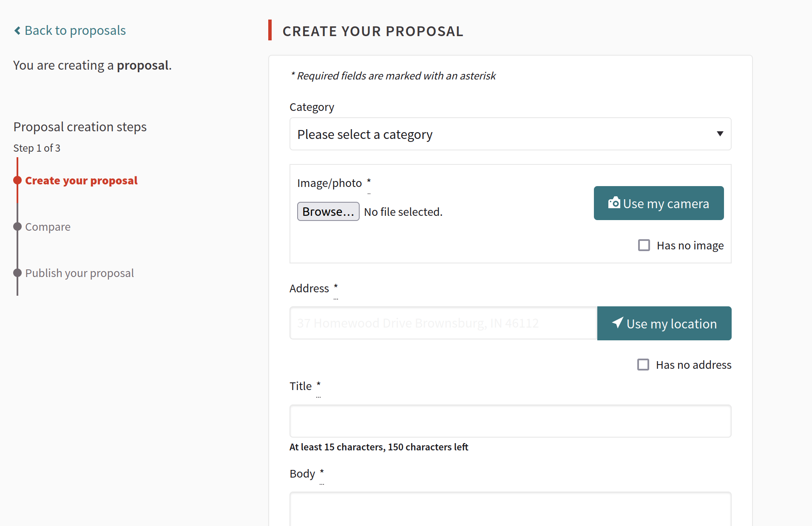
Task: Click the red Create your proposal step dot
Action: (17, 180)
